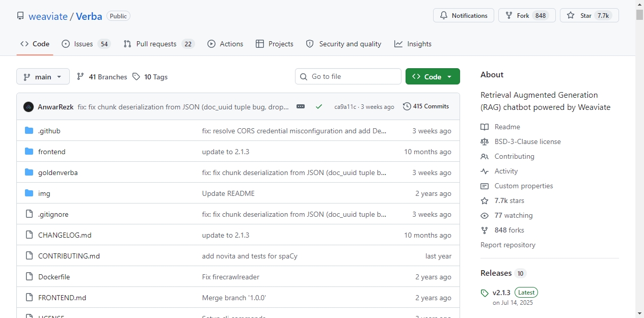
Task: Open CONTRIBUTING.md file
Action: (69, 256)
